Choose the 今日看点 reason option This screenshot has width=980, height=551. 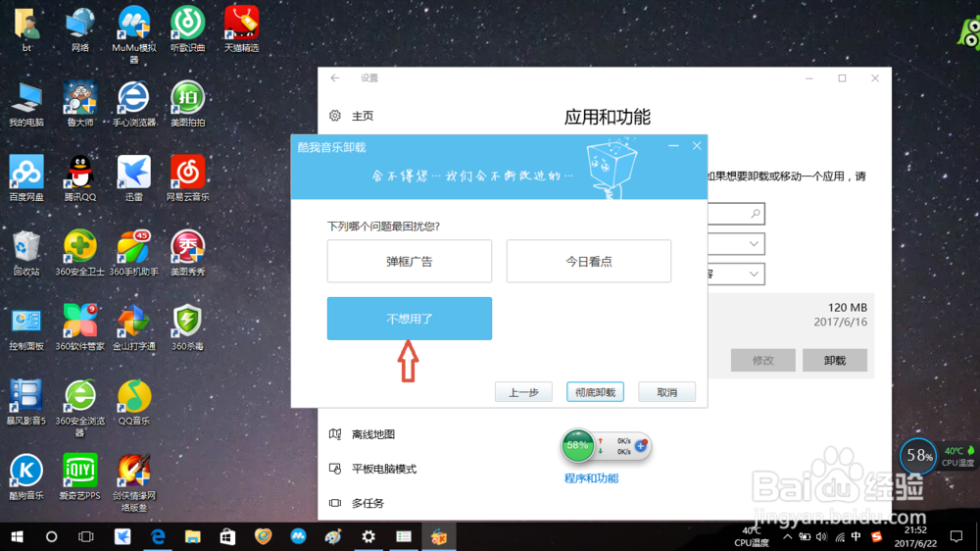[x=589, y=262]
